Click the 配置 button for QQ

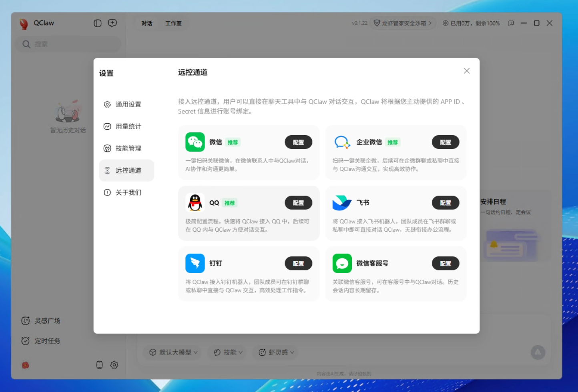298,203
